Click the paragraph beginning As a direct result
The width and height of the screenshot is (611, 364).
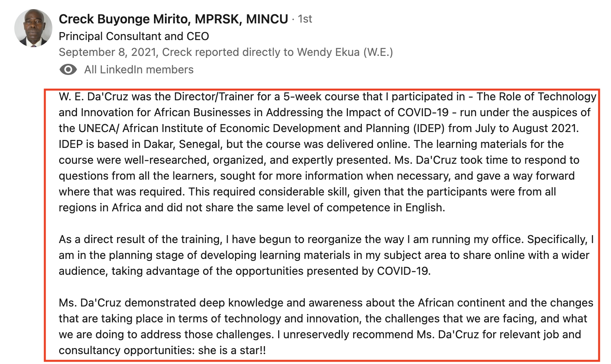point(327,255)
